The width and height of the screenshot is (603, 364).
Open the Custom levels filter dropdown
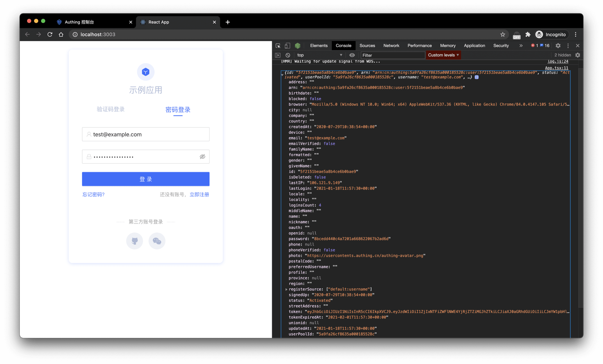(x=443, y=55)
